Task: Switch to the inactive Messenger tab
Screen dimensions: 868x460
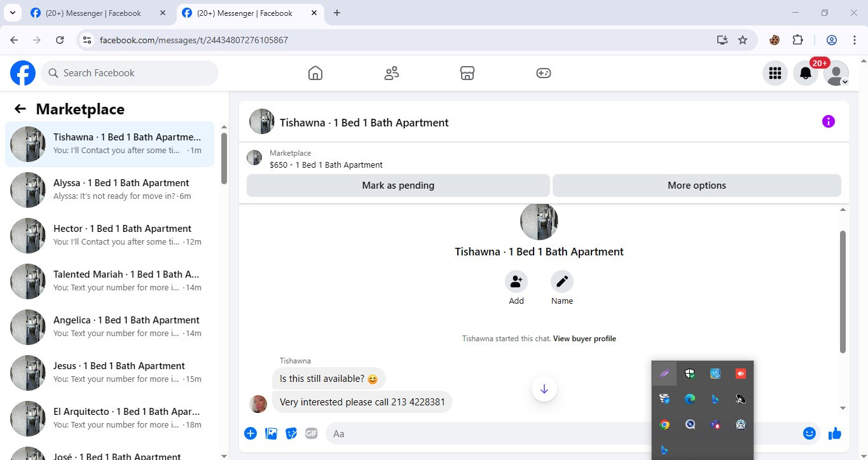Action: tap(98, 13)
